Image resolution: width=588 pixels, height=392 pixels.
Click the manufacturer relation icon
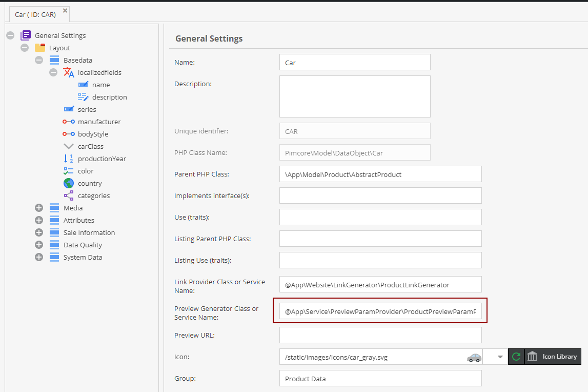[69, 122]
